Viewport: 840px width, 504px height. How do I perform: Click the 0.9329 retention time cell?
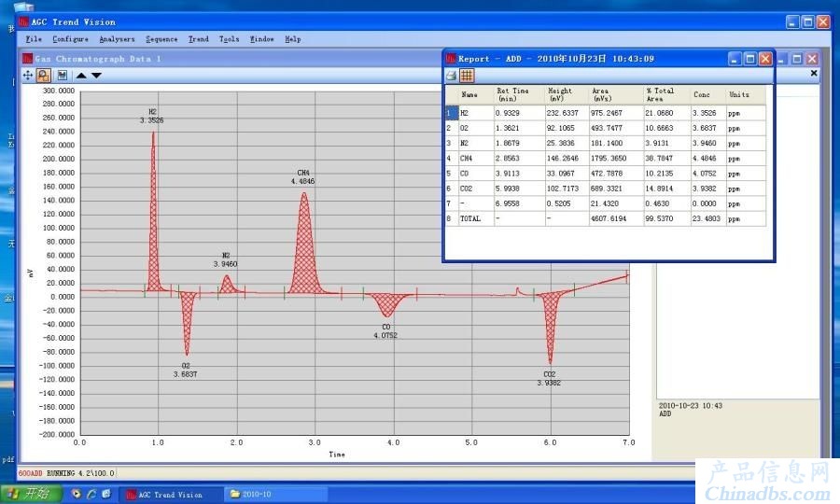(519, 113)
